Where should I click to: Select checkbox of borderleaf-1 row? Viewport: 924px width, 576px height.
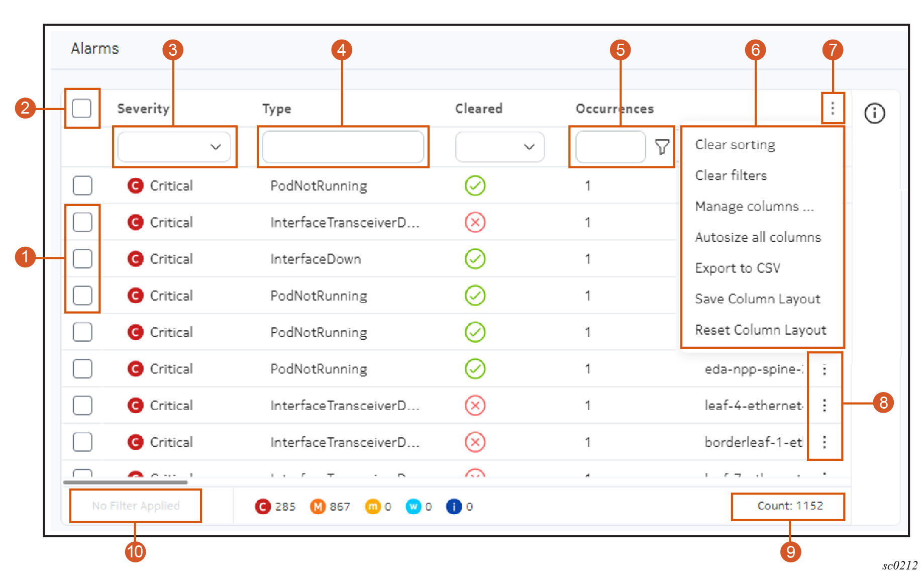coord(82,442)
